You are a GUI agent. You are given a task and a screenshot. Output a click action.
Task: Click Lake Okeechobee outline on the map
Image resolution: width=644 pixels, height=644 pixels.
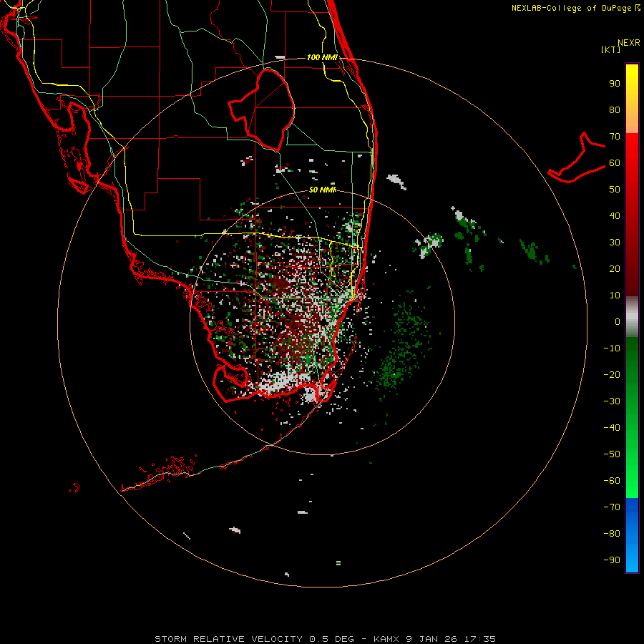[261, 109]
